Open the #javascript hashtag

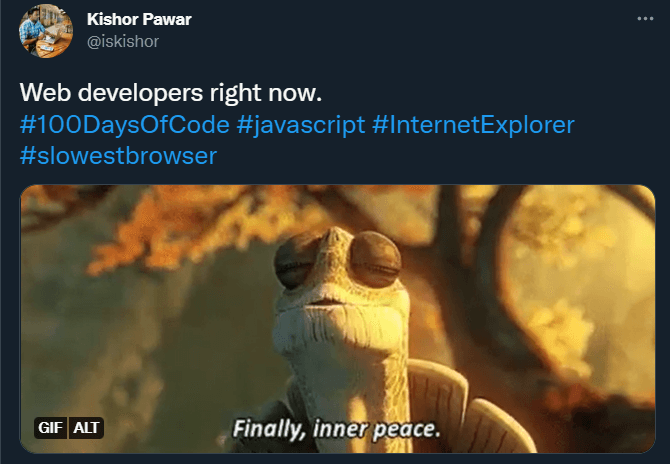pyautogui.click(x=301, y=125)
